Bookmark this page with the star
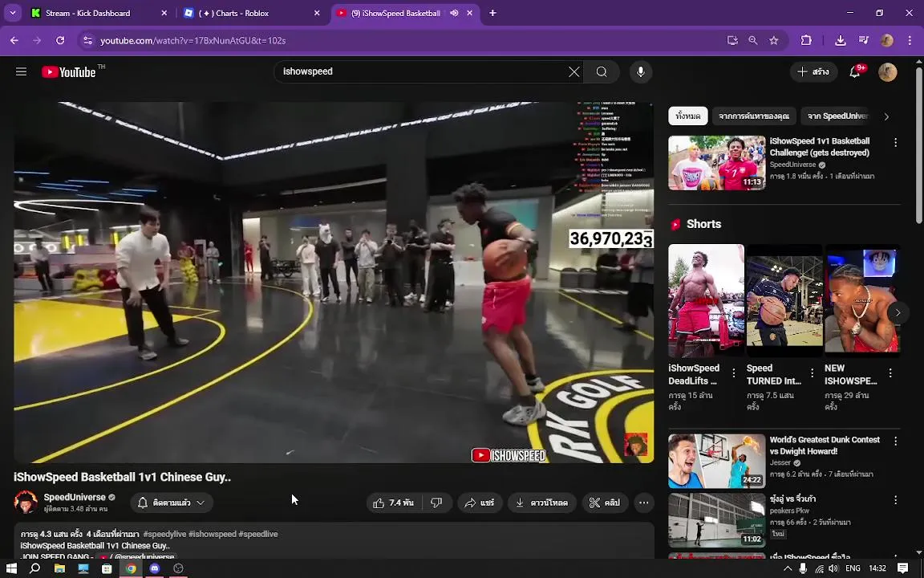Viewport: 924px width, 578px height. coord(774,40)
